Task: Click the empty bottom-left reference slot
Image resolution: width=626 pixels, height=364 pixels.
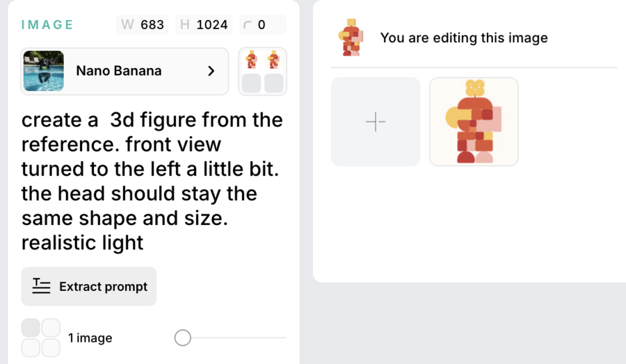Action: [x=252, y=83]
